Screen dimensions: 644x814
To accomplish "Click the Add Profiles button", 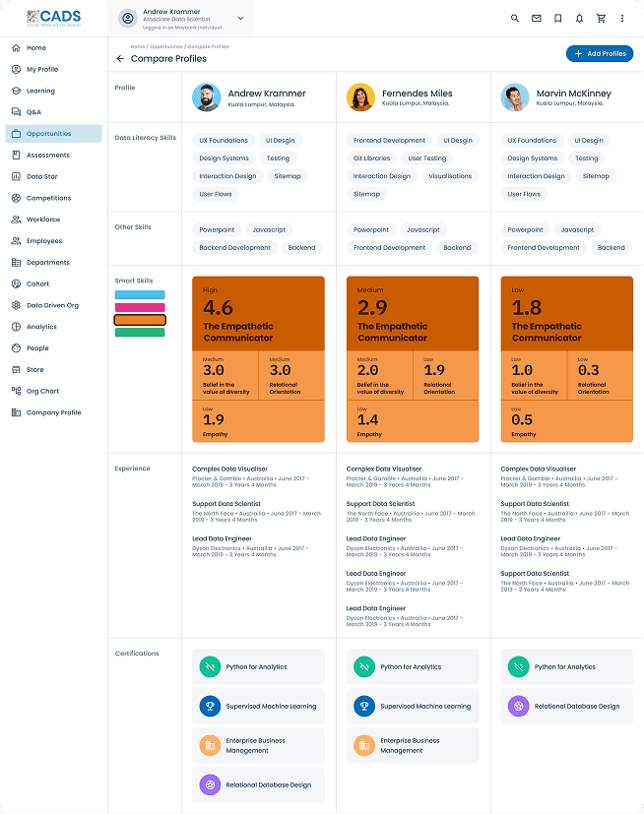I will tap(600, 54).
